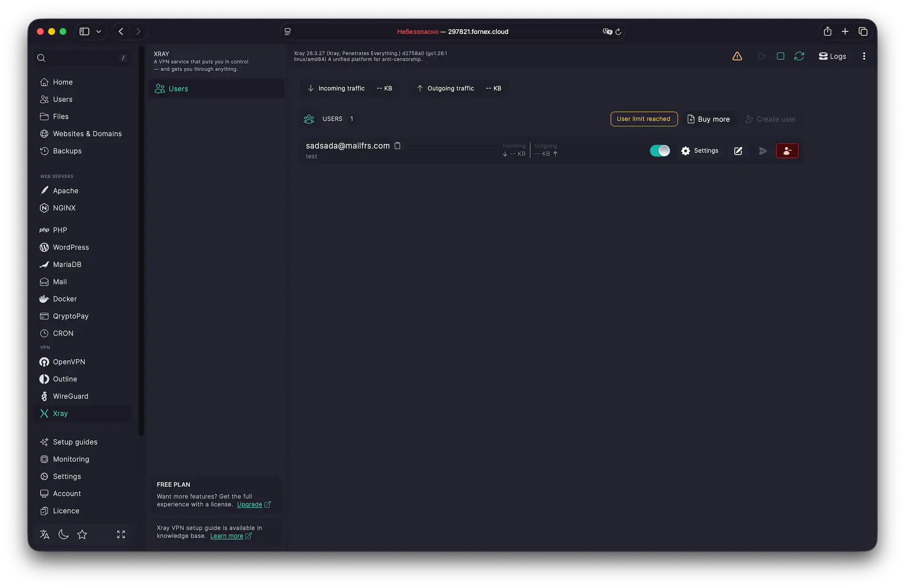Switch to dark mode with moon icon
Viewport: 905px width, 588px height.
click(63, 534)
